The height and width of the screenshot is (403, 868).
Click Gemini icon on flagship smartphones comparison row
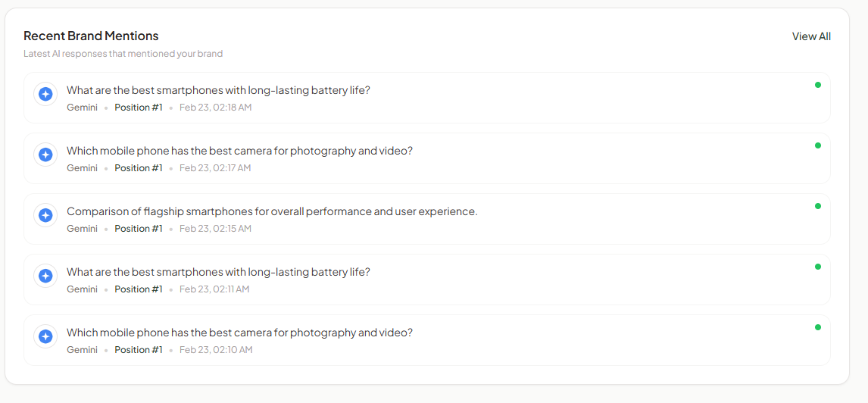[x=45, y=215]
